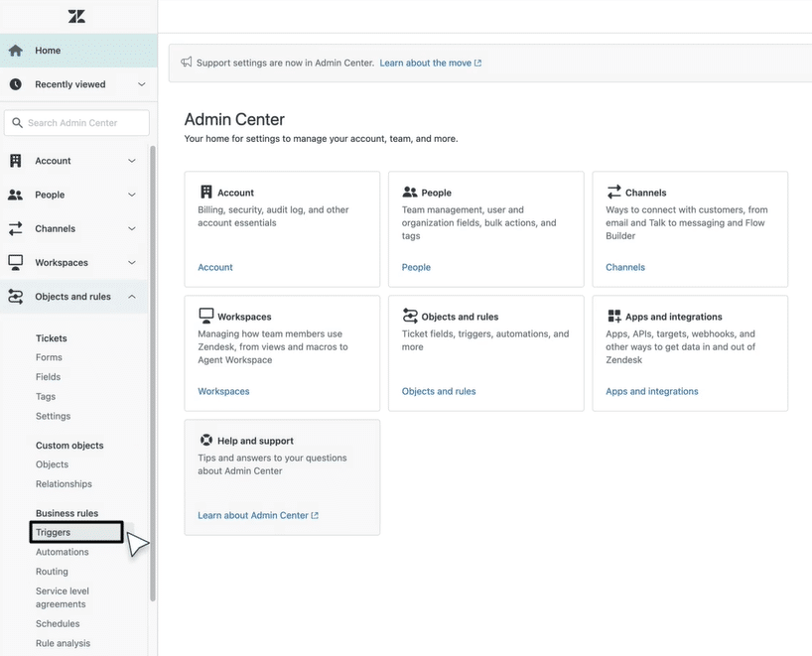Expand the Channels section chevron
Viewport: 812px width, 656px height.
pos(132,228)
